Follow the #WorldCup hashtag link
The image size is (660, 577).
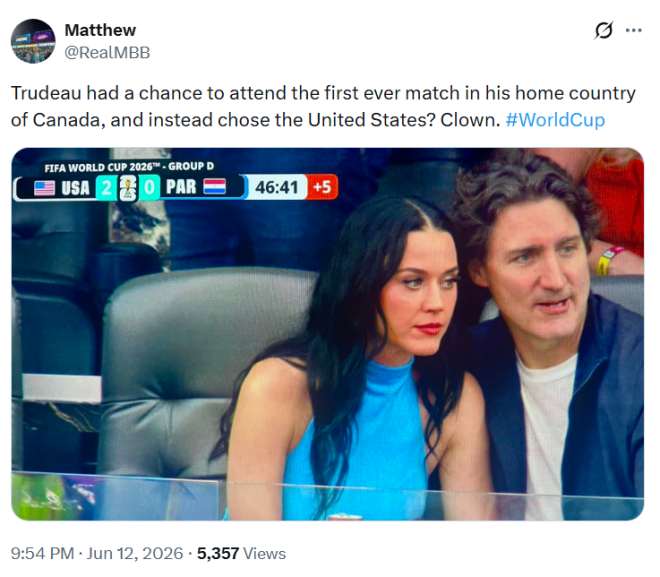click(x=555, y=120)
